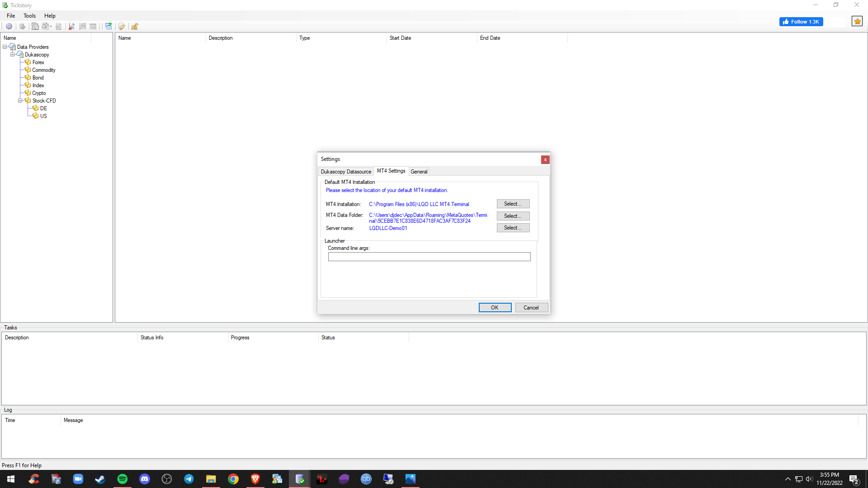Collapse the Data Providers tree node
The width and height of the screenshot is (868, 488).
[x=5, y=47]
